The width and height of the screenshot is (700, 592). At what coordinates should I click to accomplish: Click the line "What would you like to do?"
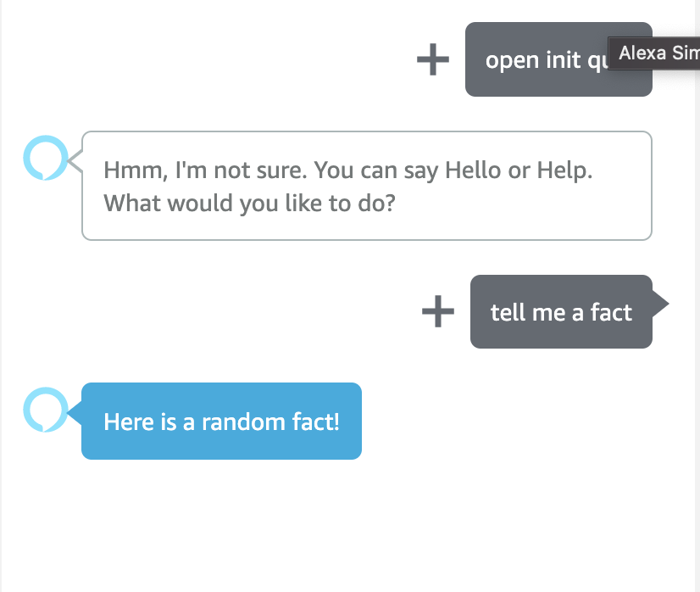point(249,204)
